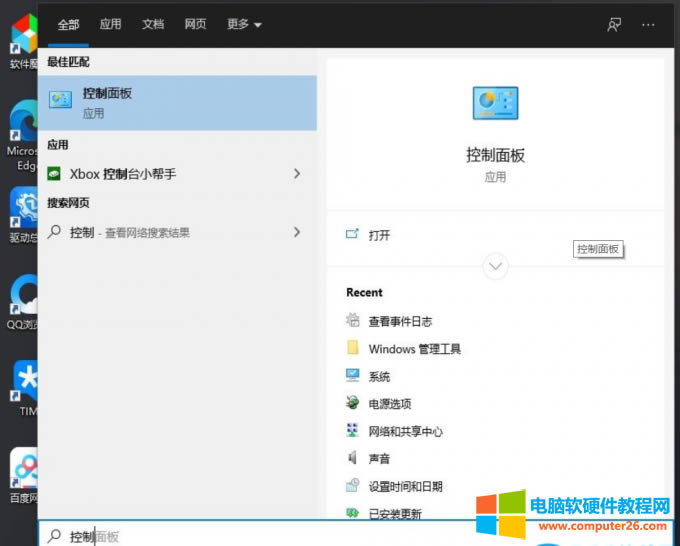Expand the Xbox 控制台小帮手 result arrow

(x=296, y=174)
